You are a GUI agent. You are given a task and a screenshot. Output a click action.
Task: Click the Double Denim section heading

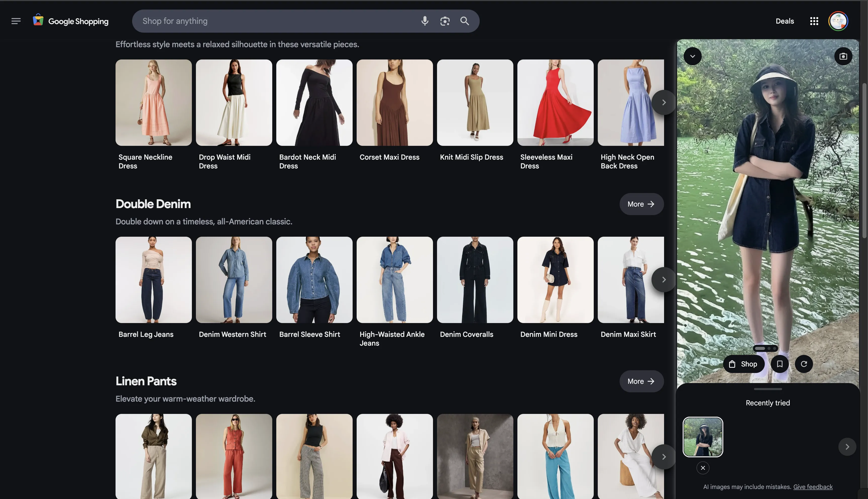point(153,204)
